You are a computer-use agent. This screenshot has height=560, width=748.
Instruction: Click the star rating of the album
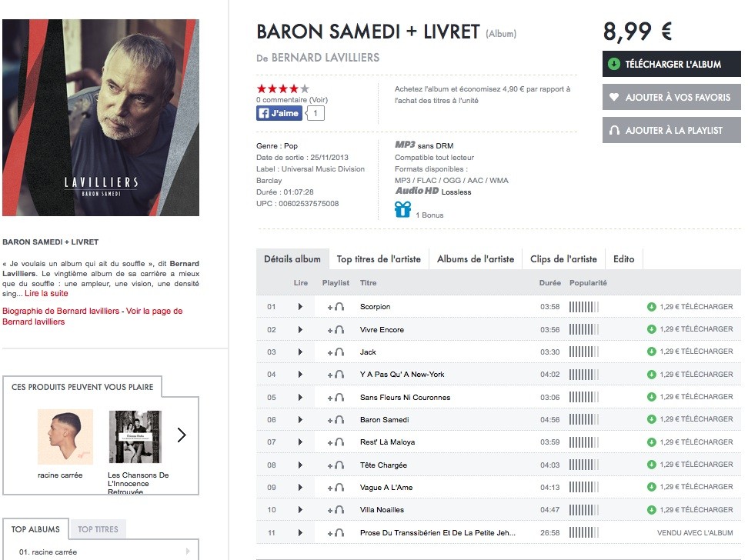(283, 88)
